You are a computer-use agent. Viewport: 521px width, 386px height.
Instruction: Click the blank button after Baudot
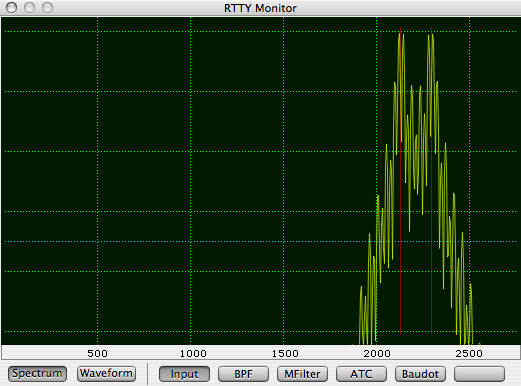pos(479,374)
